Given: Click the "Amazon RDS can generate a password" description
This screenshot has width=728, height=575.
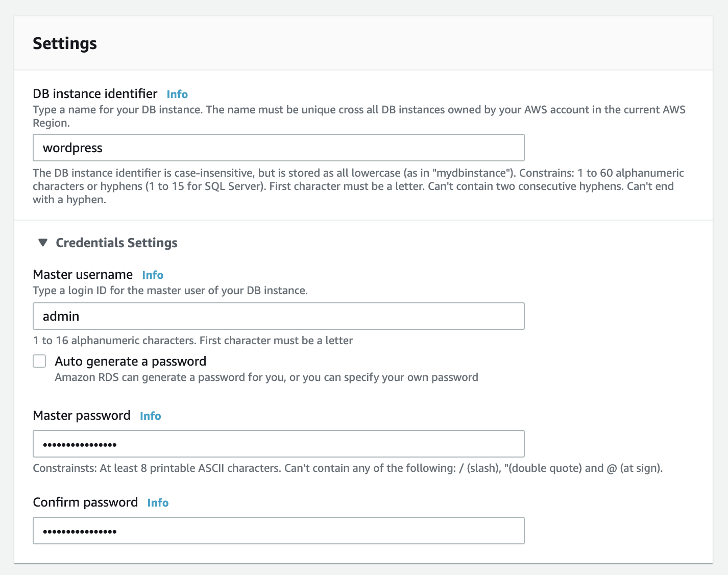Looking at the screenshot, I should point(266,377).
